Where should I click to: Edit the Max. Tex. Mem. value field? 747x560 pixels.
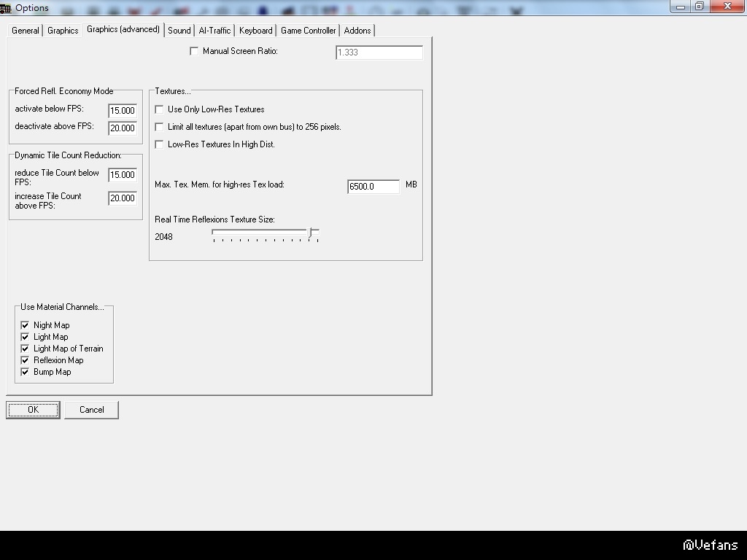coord(373,187)
